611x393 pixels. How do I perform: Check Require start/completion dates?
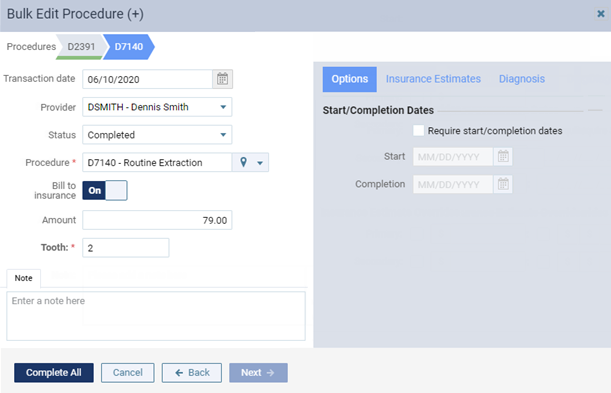(419, 130)
